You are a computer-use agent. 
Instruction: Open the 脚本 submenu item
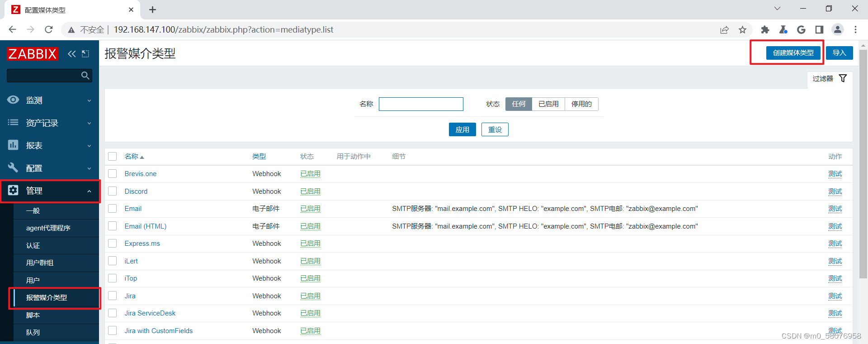[33, 315]
